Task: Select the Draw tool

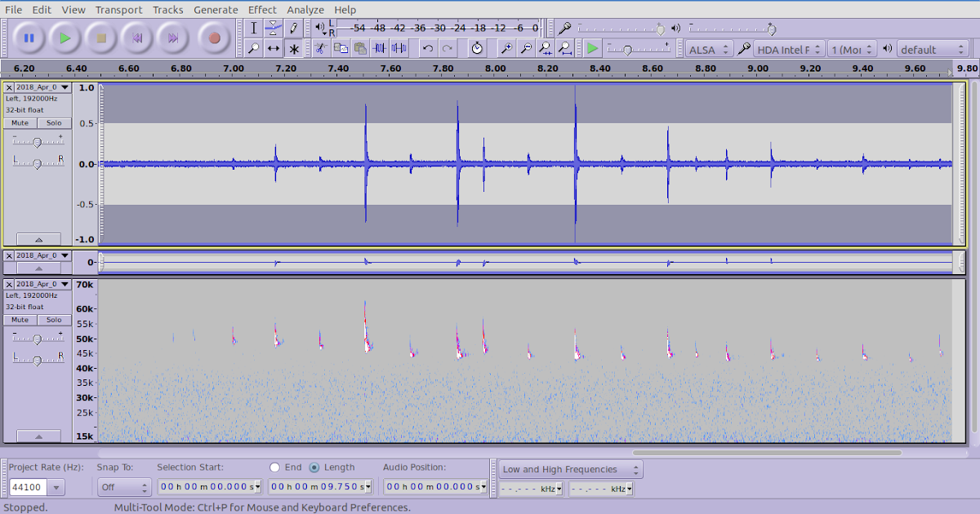Action: tap(293, 28)
